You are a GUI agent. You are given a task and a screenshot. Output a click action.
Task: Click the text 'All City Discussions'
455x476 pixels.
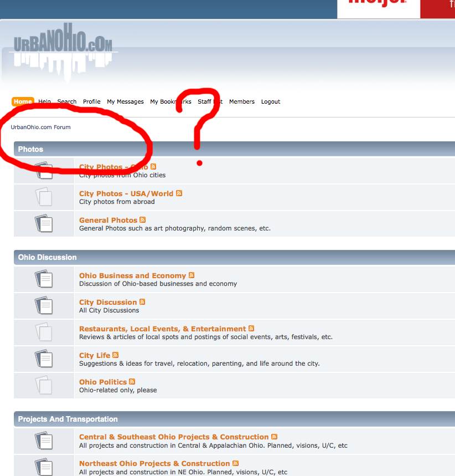click(109, 310)
